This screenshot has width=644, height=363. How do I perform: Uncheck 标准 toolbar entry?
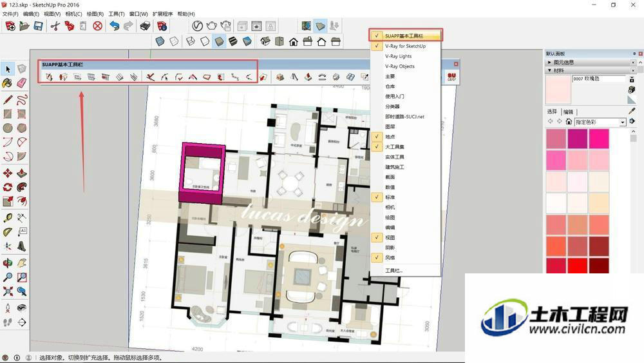pyautogui.click(x=405, y=197)
